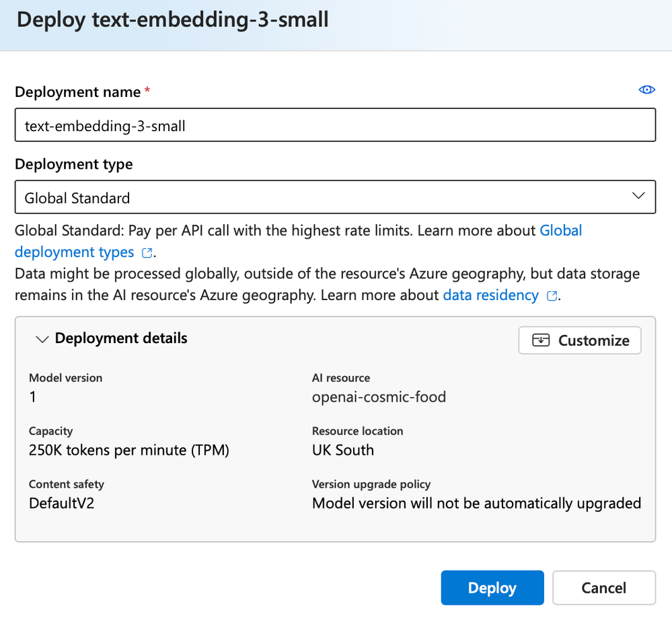Image resolution: width=672 pixels, height=623 pixels.
Task: Click the eye icon beside Deployment name
Action: [x=646, y=90]
